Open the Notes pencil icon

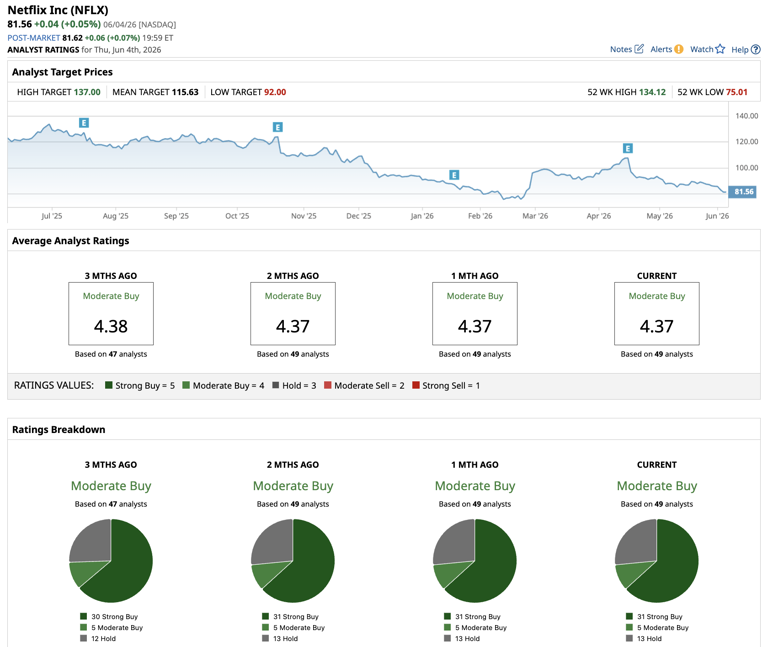click(x=639, y=49)
